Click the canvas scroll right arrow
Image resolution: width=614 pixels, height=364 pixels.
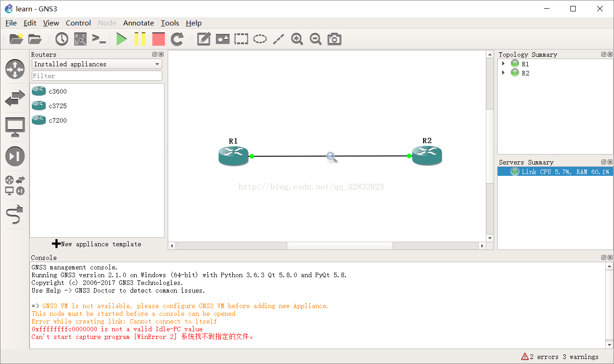pyautogui.click(x=482, y=246)
